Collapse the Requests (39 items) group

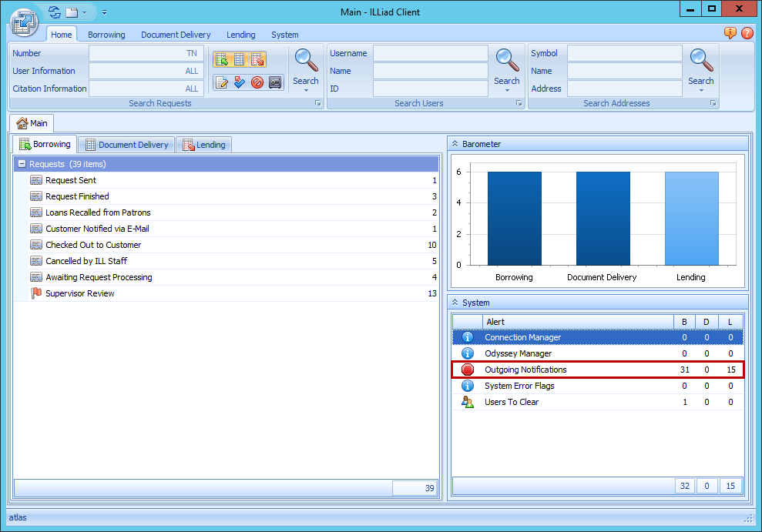[22, 164]
